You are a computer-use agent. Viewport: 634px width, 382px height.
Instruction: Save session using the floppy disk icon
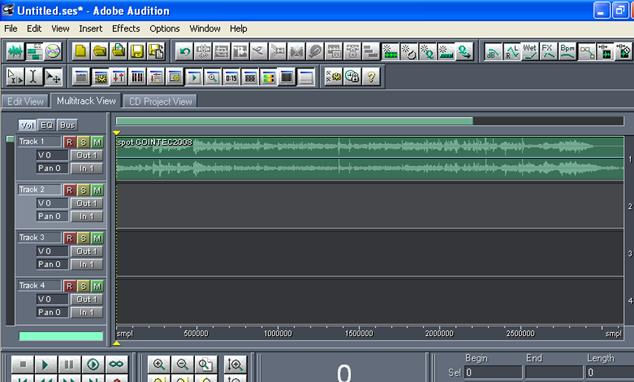[137, 51]
